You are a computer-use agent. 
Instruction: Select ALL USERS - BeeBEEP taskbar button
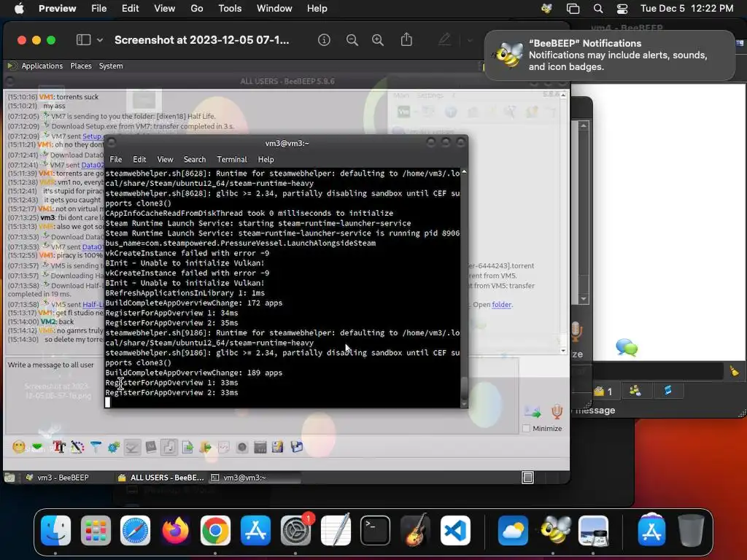[x=161, y=478]
